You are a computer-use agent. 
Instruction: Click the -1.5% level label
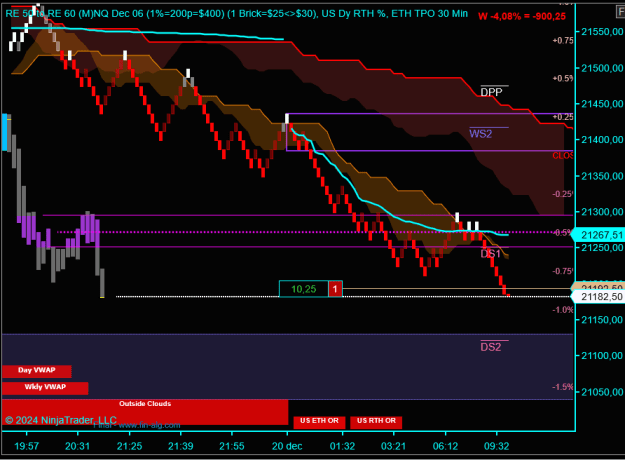click(563, 387)
